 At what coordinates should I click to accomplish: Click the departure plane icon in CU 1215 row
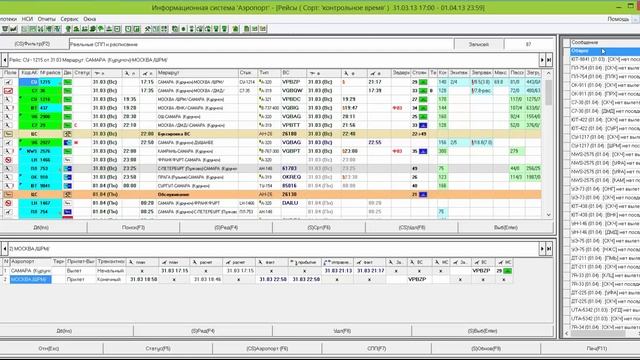click(9, 82)
